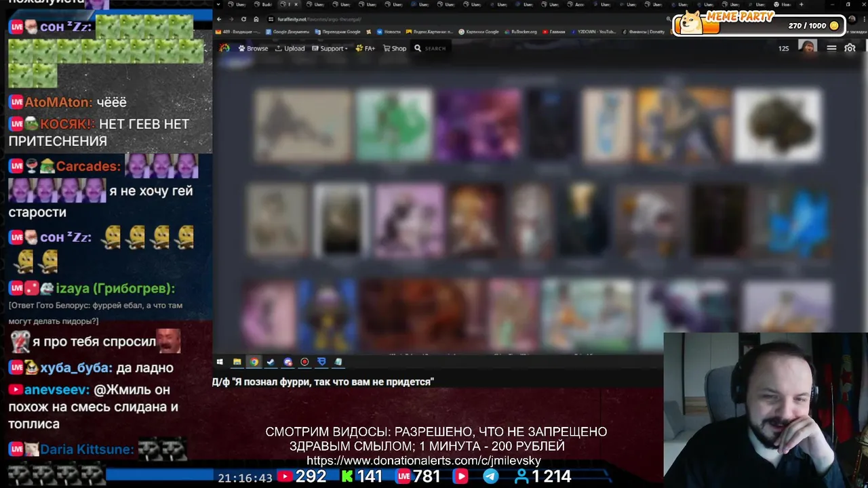Open the notifications count 125

point(783,48)
